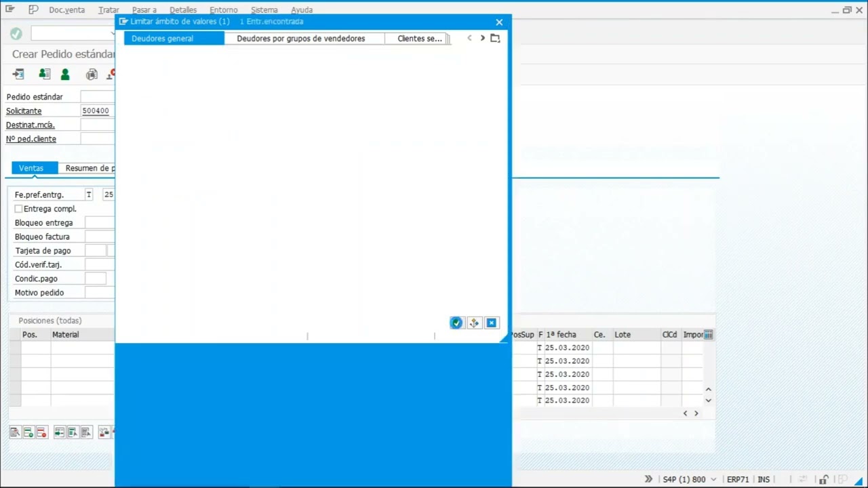The image size is (868, 488).
Task: Click the Destinat.mcía. label link
Action: pyautogui.click(x=31, y=125)
